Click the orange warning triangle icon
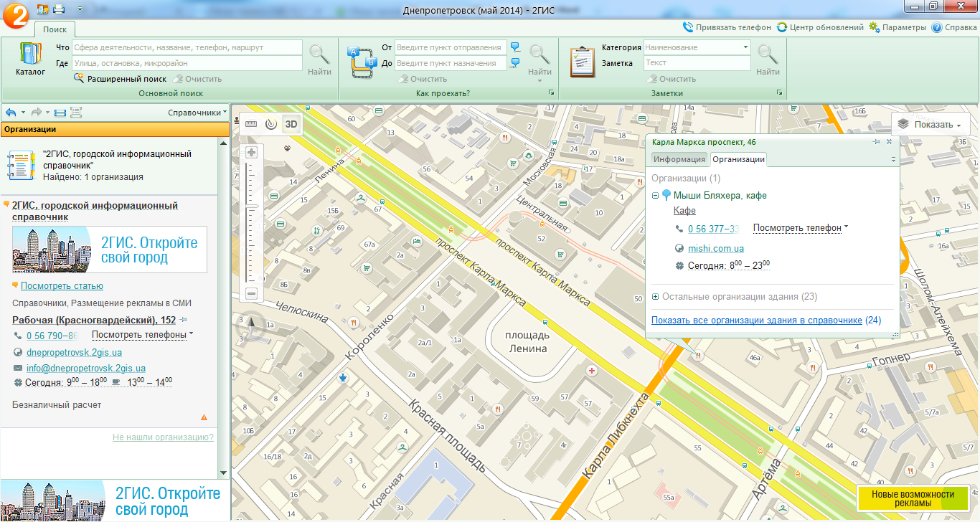The image size is (980, 522). point(204,417)
